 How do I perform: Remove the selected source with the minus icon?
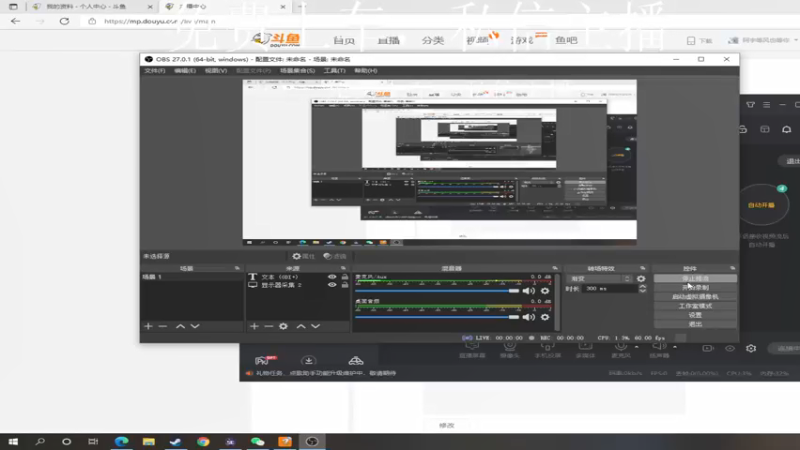[x=268, y=326]
